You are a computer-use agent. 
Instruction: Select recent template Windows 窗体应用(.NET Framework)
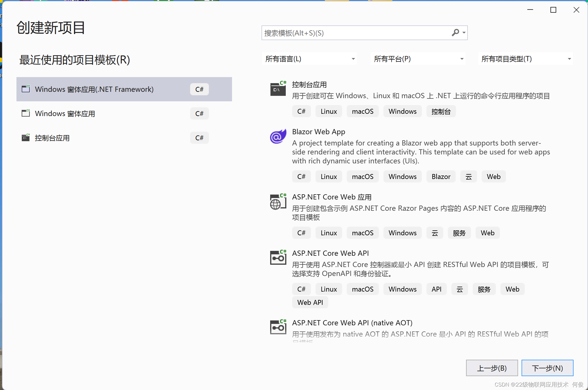[124, 89]
